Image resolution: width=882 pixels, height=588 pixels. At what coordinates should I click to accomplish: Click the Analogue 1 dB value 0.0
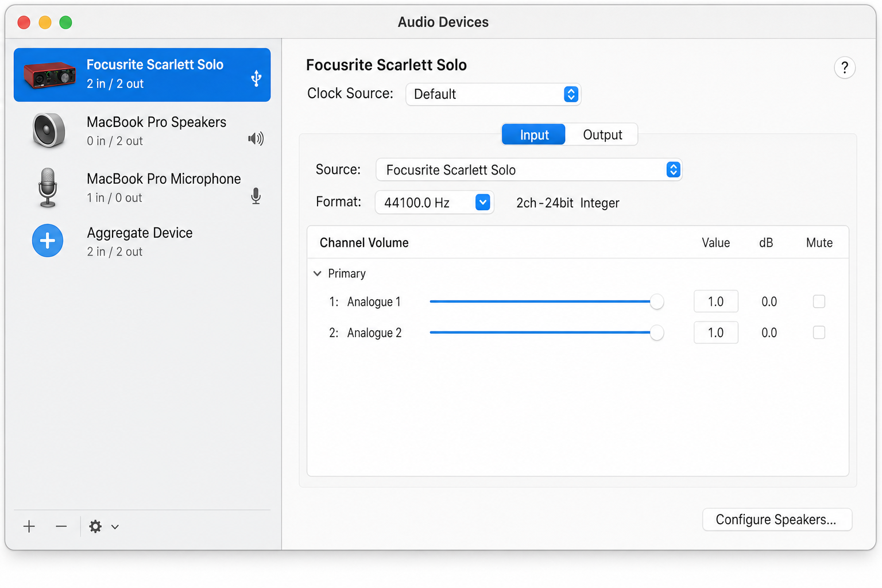[769, 301]
